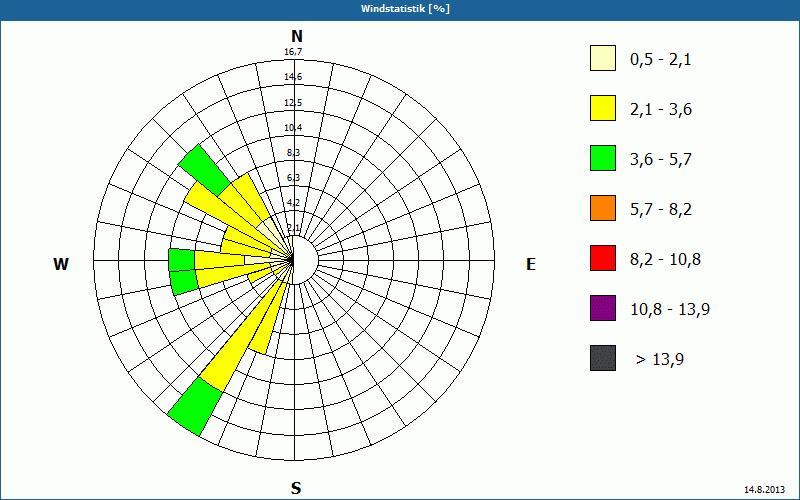Click the orange 5,7 - 8,2 legend swatch
The image size is (800, 500).
[x=603, y=208]
